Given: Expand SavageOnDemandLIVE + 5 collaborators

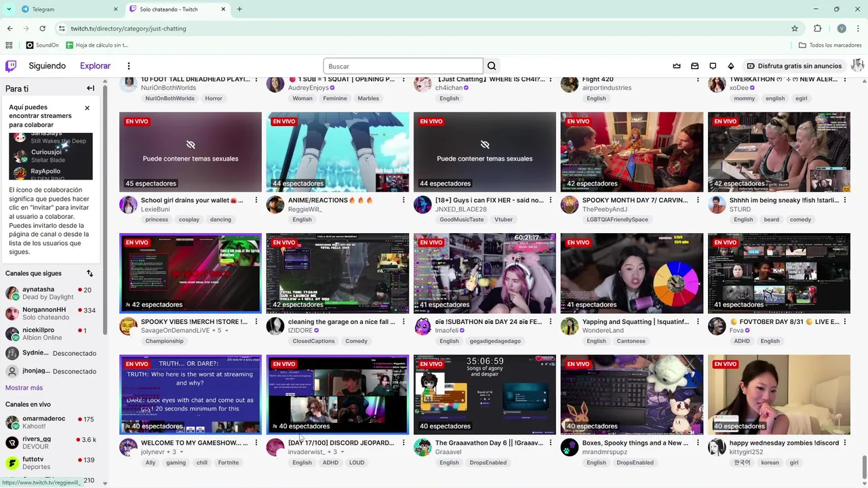Looking at the screenshot, I should click(226, 331).
